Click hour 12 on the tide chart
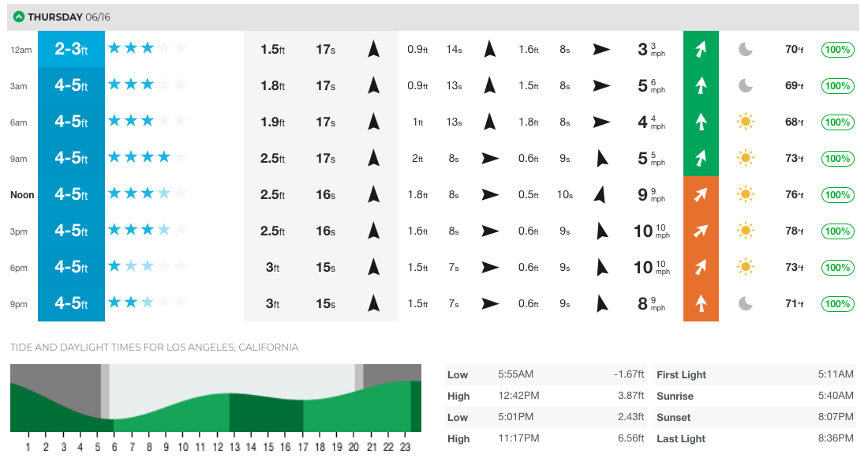Viewport: 868px width, 466px height. [217, 447]
